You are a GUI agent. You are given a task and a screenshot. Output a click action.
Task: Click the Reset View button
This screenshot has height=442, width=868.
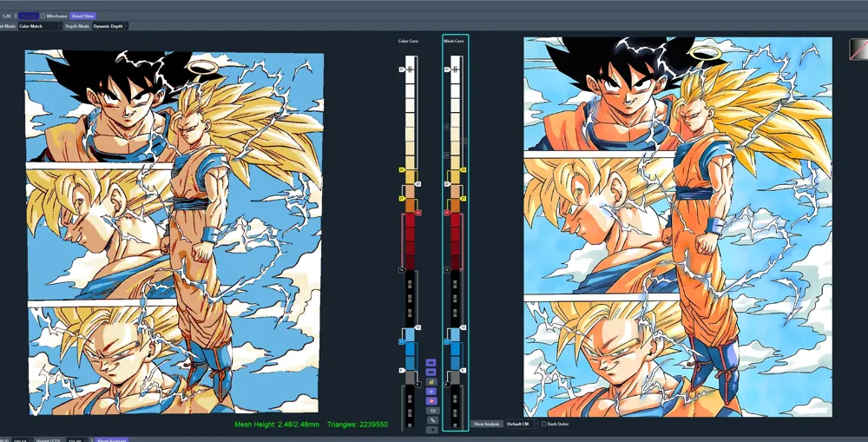[x=83, y=16]
